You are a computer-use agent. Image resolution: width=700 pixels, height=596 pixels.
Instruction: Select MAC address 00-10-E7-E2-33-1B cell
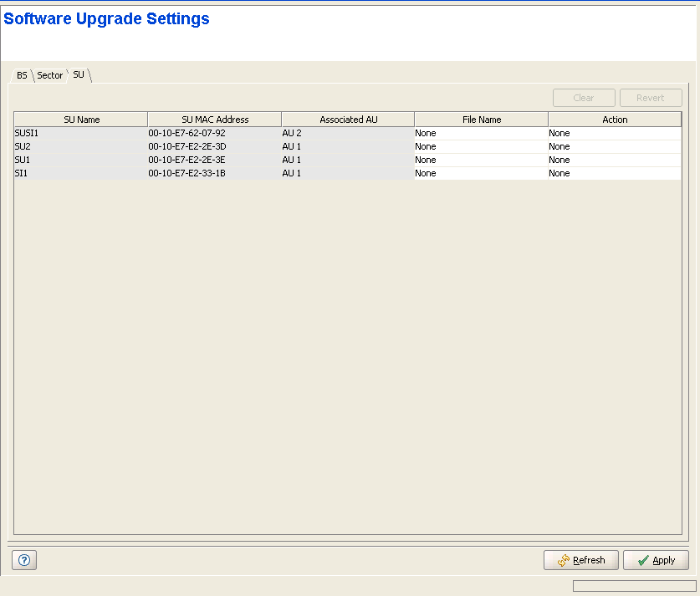click(x=215, y=173)
